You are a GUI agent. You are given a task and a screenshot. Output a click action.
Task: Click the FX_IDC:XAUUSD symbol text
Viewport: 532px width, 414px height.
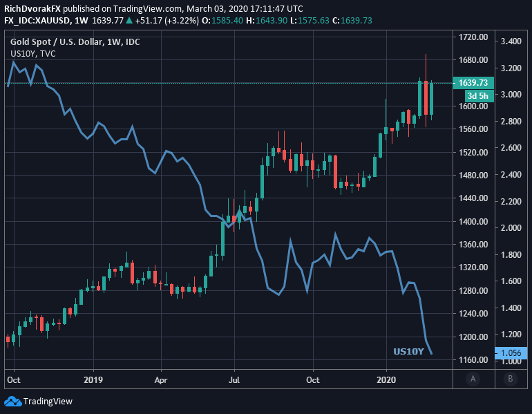(37, 21)
